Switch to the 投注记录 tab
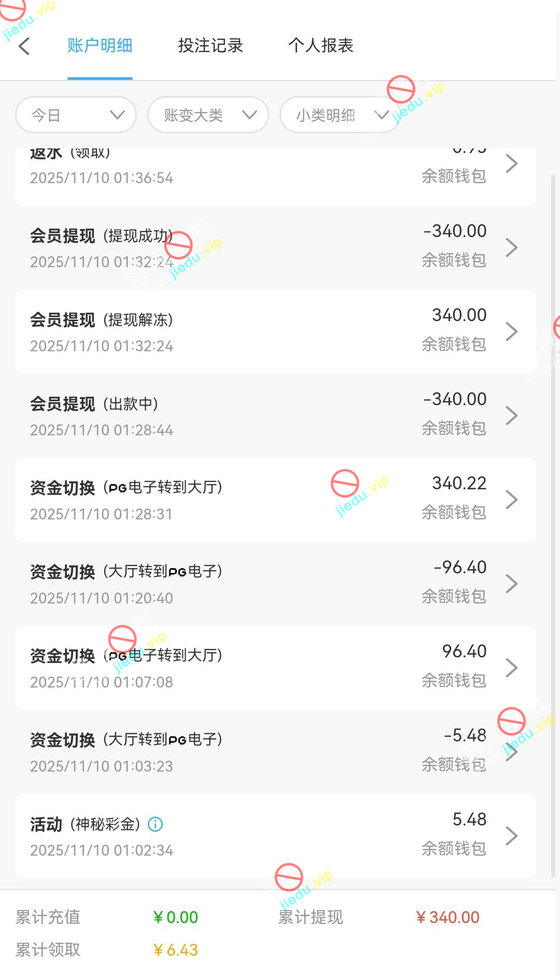This screenshot has width=560, height=976. [211, 46]
